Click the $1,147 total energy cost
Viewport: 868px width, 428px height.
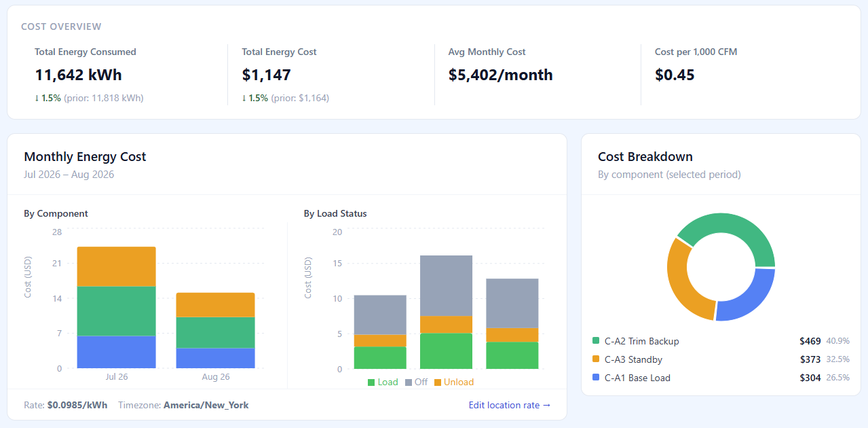click(267, 75)
